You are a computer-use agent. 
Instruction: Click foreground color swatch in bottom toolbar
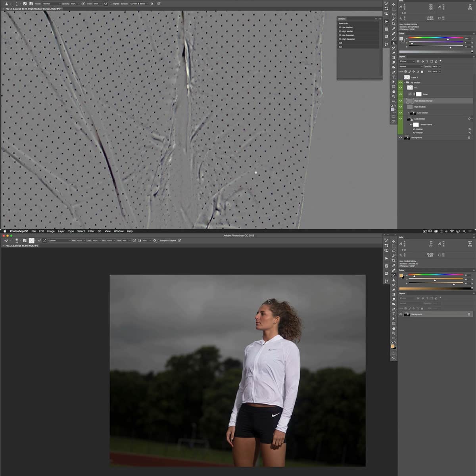pyautogui.click(x=392, y=346)
